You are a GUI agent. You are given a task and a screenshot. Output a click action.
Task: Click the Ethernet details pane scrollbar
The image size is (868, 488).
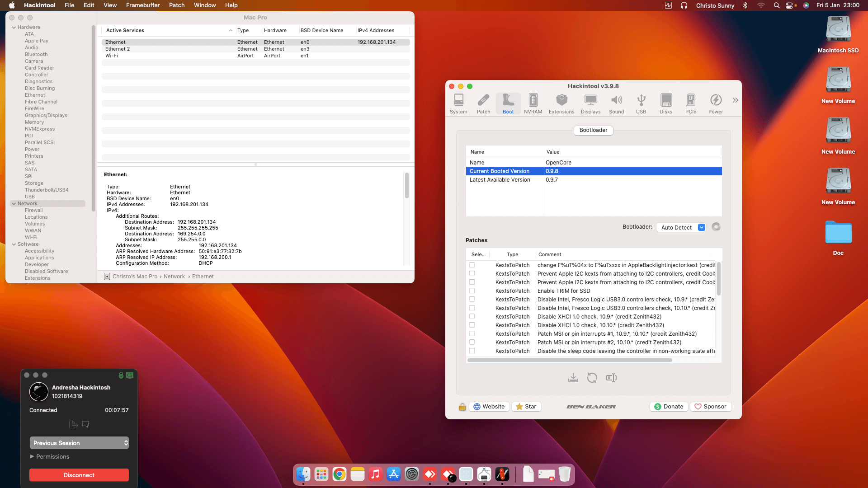tap(407, 185)
